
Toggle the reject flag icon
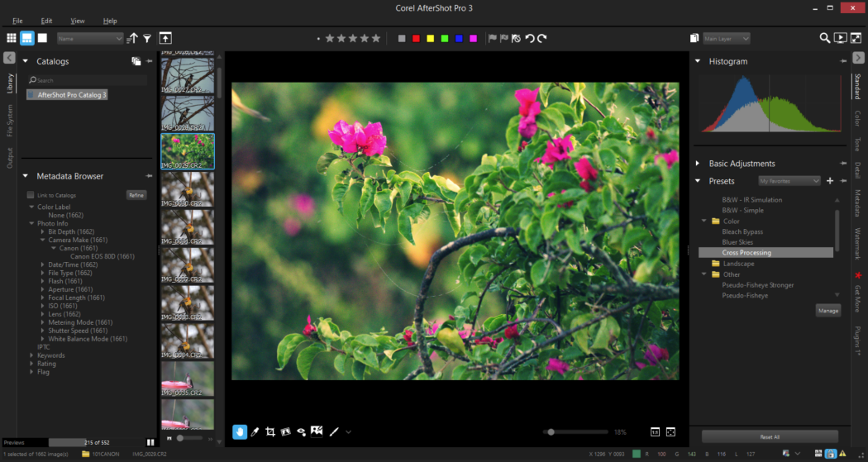[x=503, y=38]
